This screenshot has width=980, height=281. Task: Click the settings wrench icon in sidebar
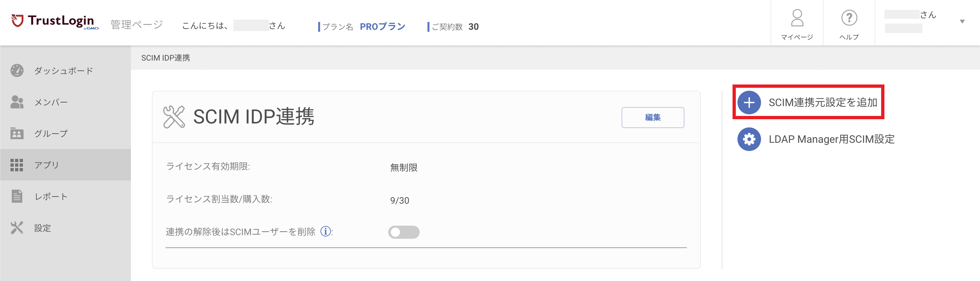[17, 228]
